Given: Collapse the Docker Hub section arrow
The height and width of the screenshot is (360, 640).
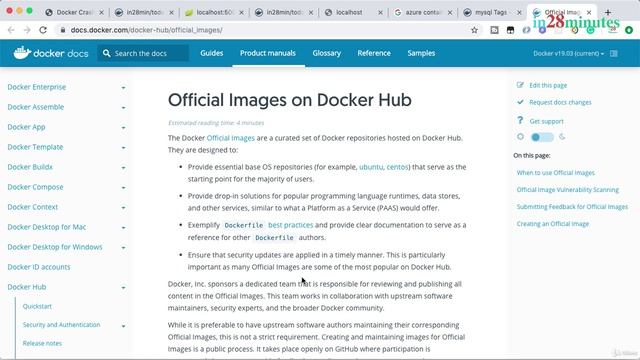Looking at the screenshot, I should (123, 287).
